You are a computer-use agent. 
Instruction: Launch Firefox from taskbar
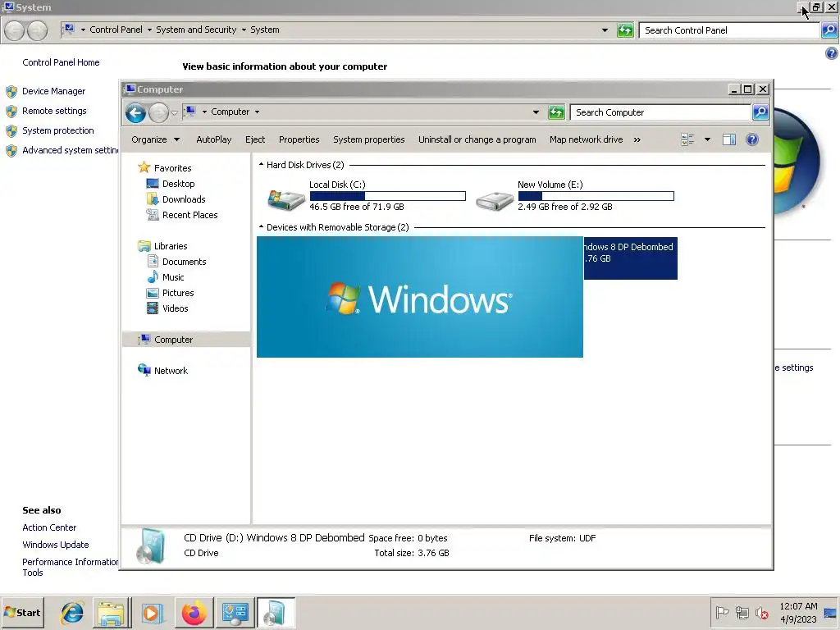pos(194,612)
